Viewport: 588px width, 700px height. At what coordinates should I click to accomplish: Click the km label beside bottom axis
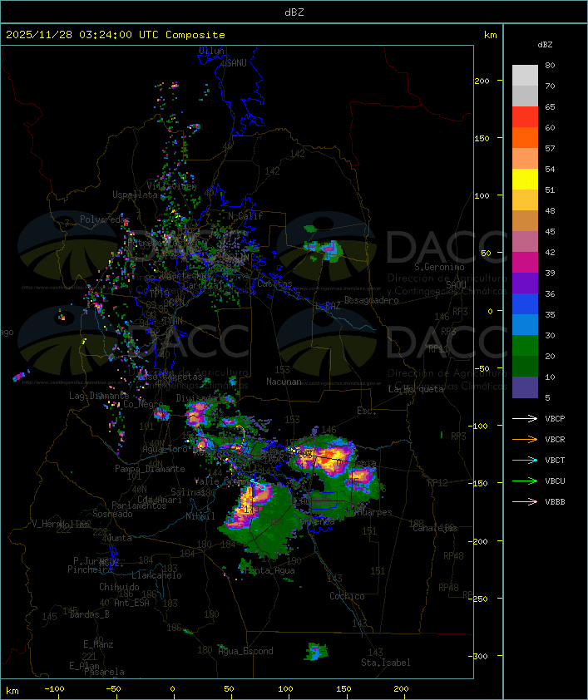12,691
